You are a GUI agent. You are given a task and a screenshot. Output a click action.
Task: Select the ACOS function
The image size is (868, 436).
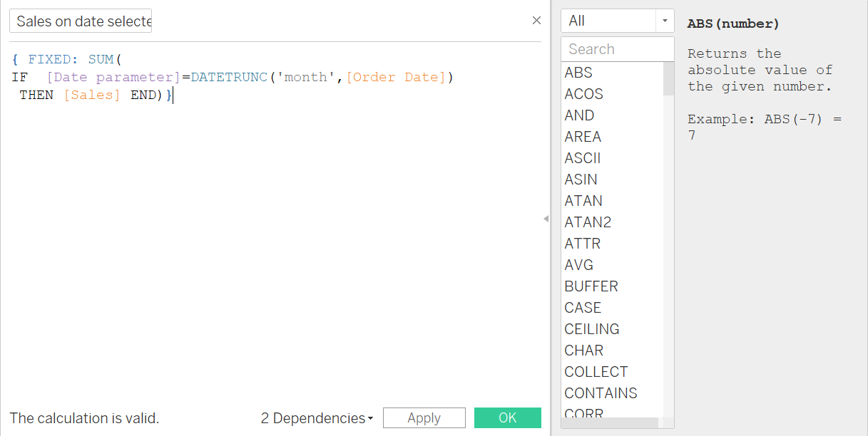[x=583, y=94]
